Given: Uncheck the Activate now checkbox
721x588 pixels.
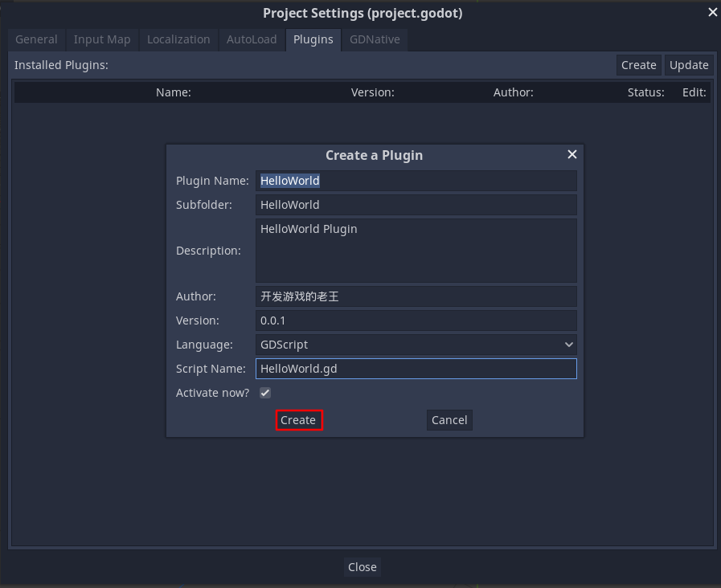Looking at the screenshot, I should pos(265,393).
